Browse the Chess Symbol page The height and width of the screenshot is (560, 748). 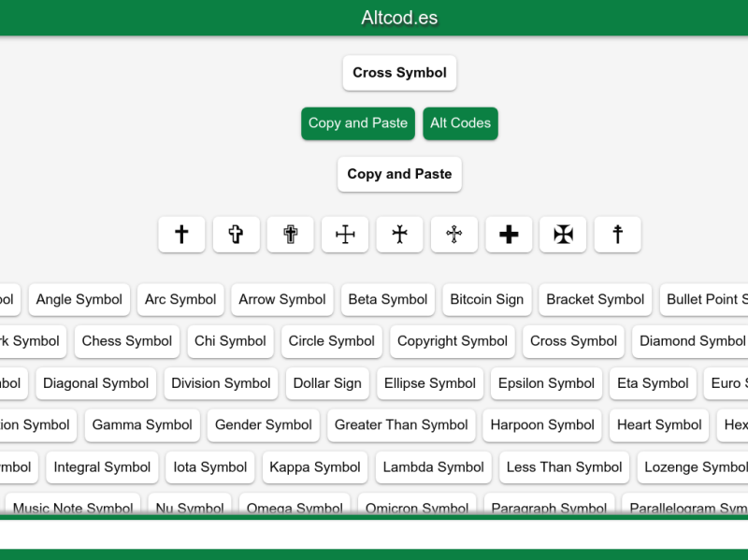click(126, 341)
